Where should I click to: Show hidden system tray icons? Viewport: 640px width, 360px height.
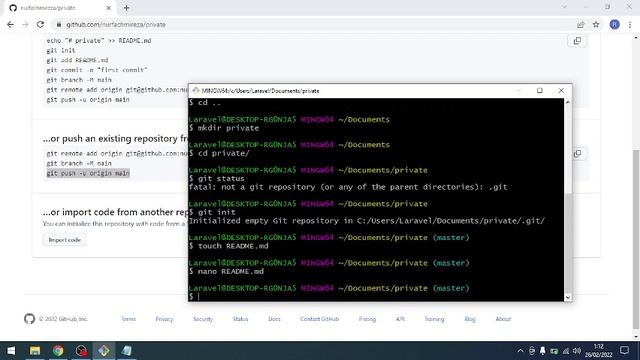(x=520, y=351)
